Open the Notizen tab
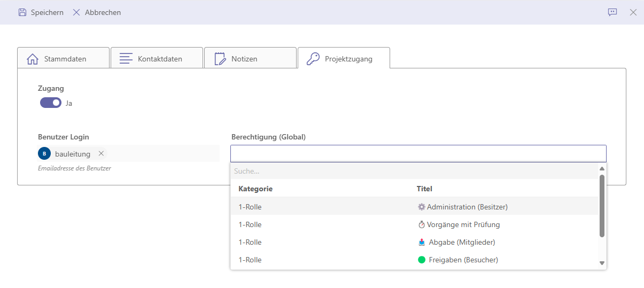The width and height of the screenshot is (644, 288). pos(244,59)
